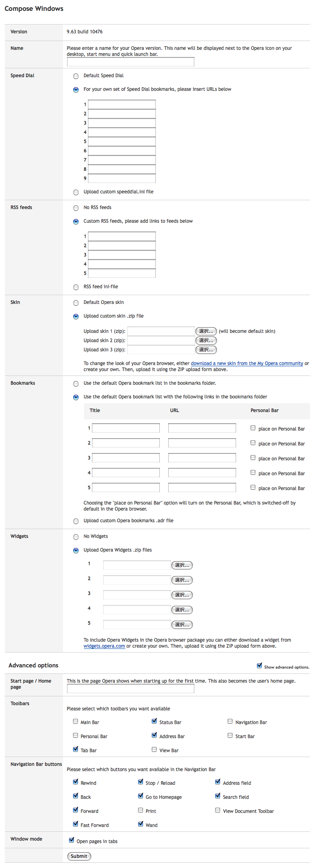The height and width of the screenshot is (868, 316).
Task: Click Speed Dial URL field 5
Action: [122, 142]
